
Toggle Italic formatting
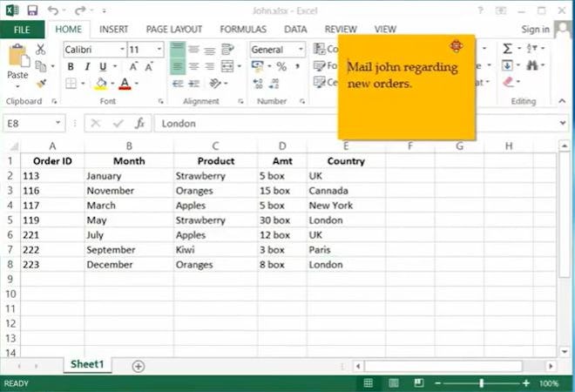[87, 66]
